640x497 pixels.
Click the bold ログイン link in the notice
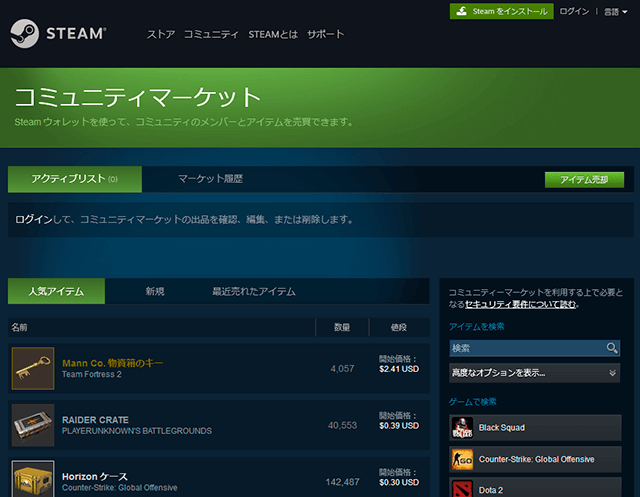click(x=33, y=220)
